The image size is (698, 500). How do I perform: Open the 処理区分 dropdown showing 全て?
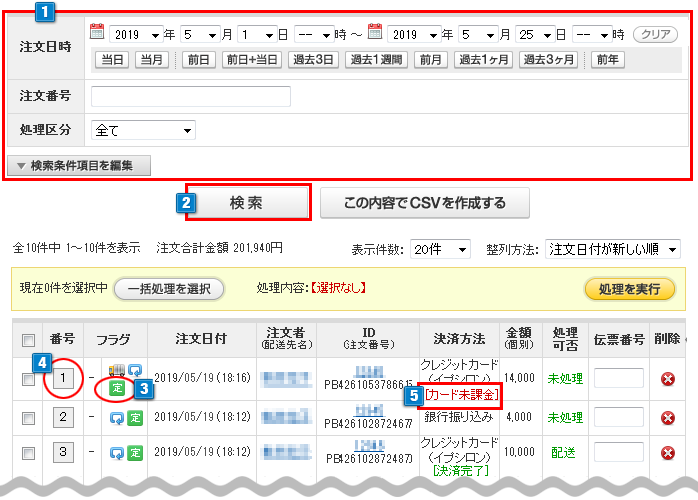pyautogui.click(x=143, y=130)
